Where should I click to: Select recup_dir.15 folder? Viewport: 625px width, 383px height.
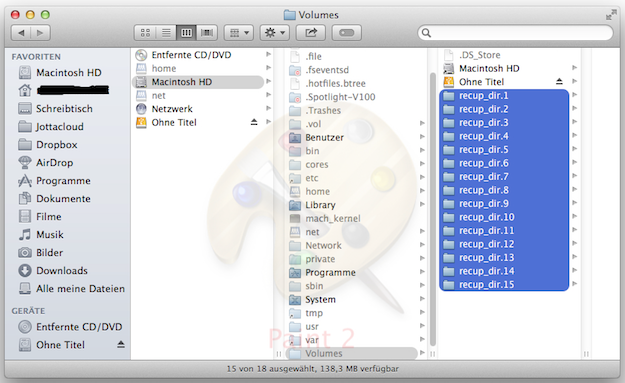504,285
